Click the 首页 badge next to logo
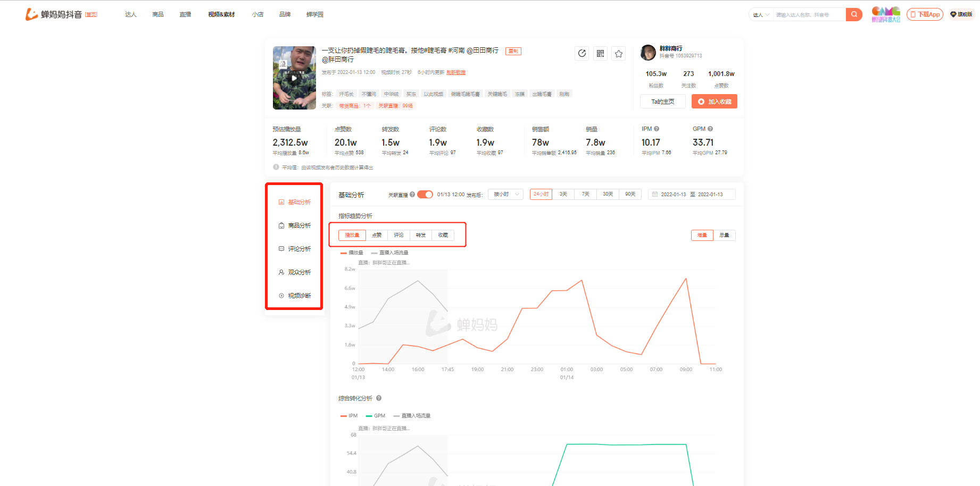 pyautogui.click(x=91, y=15)
